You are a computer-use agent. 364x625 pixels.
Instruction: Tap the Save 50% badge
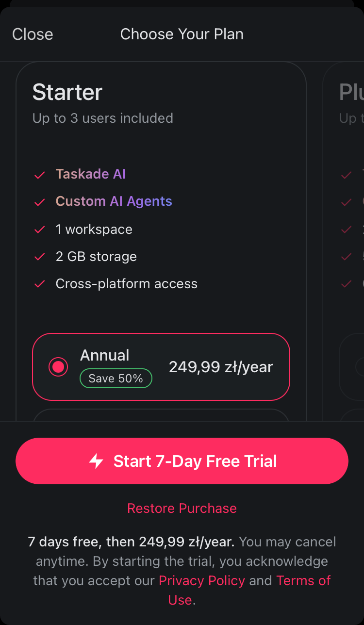click(116, 378)
